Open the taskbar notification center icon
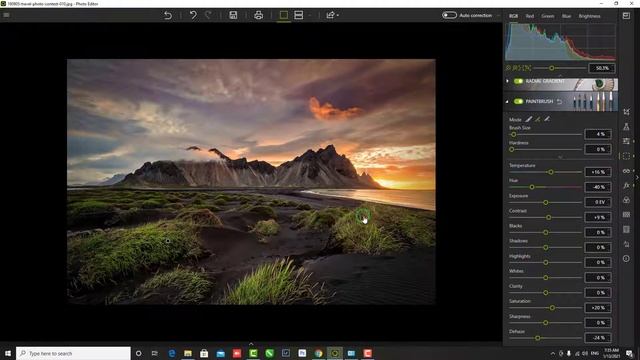Viewport: 640px width, 360px height. click(x=629, y=353)
